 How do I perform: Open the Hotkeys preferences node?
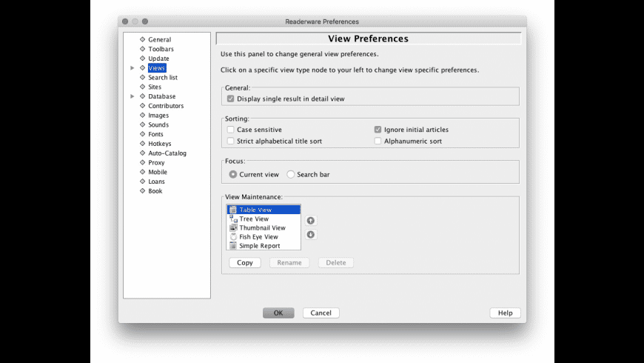pos(160,144)
